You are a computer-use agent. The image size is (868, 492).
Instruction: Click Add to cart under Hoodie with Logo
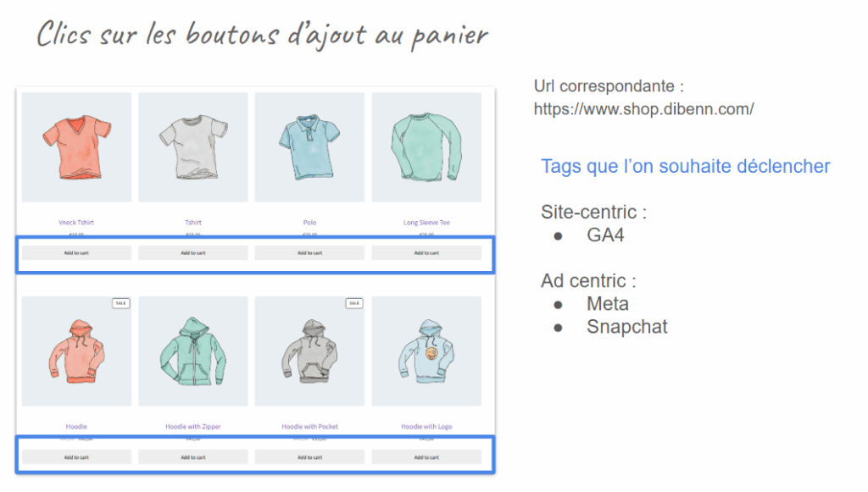click(x=427, y=457)
